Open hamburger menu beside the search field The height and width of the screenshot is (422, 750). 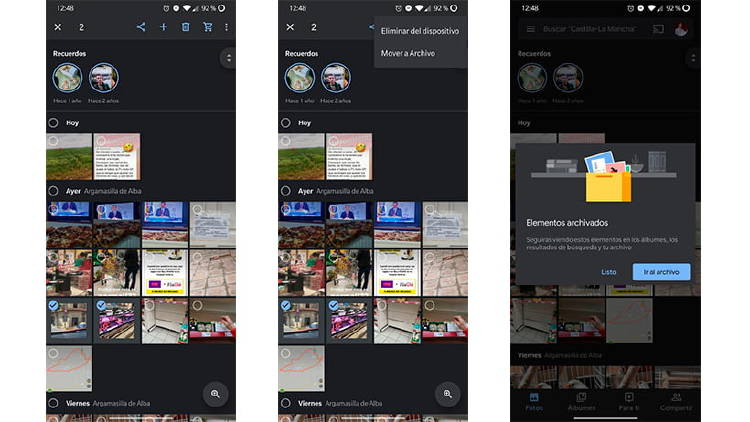click(x=531, y=29)
